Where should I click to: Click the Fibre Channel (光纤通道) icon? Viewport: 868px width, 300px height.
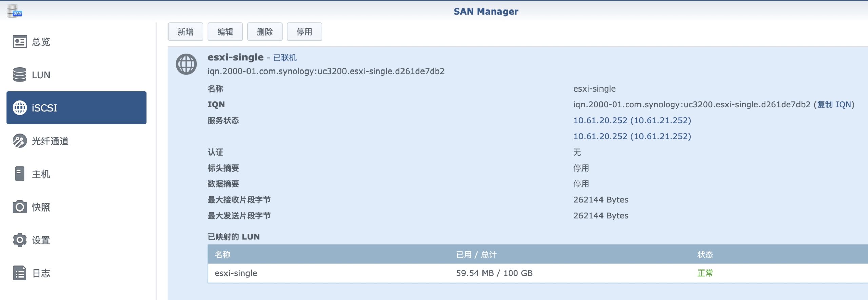coord(20,141)
